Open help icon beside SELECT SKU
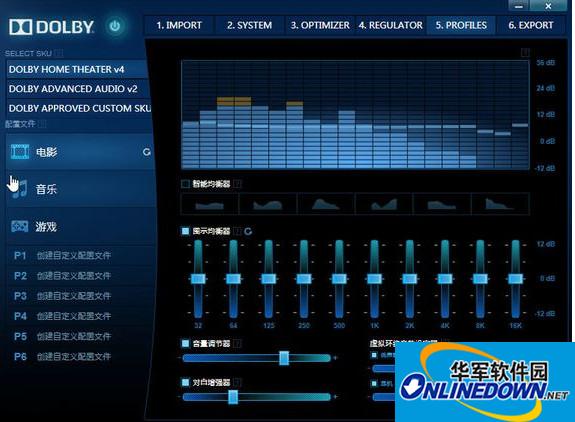 59,54
